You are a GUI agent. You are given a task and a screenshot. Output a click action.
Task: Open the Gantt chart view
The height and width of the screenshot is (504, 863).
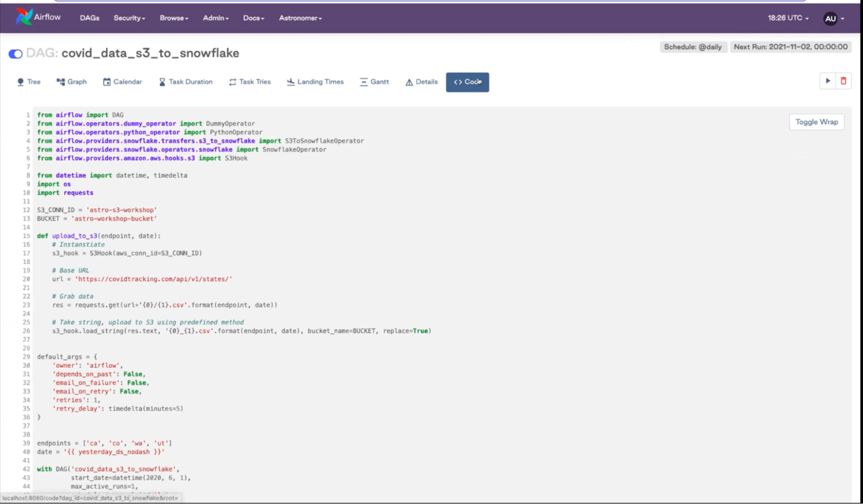(x=374, y=82)
